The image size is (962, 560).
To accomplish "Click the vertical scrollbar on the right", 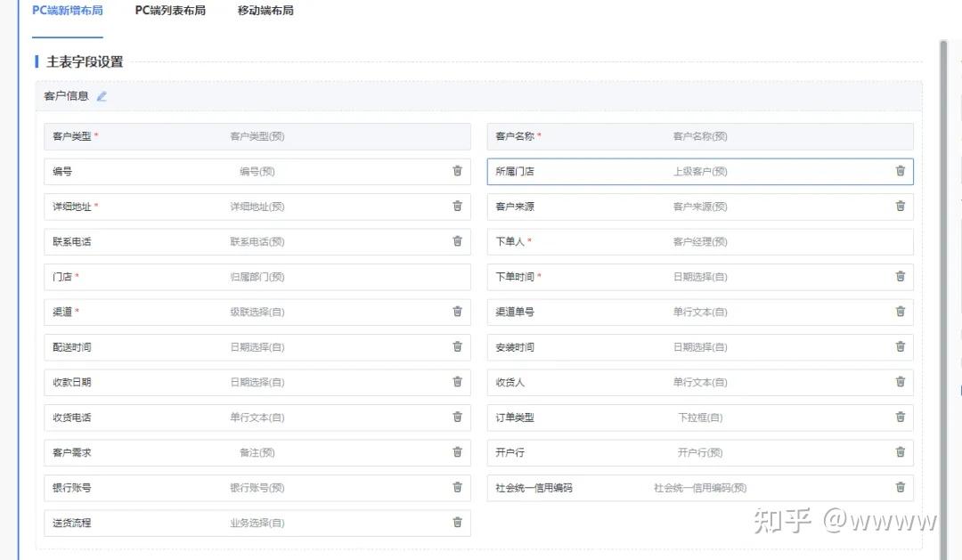I will click(943, 300).
